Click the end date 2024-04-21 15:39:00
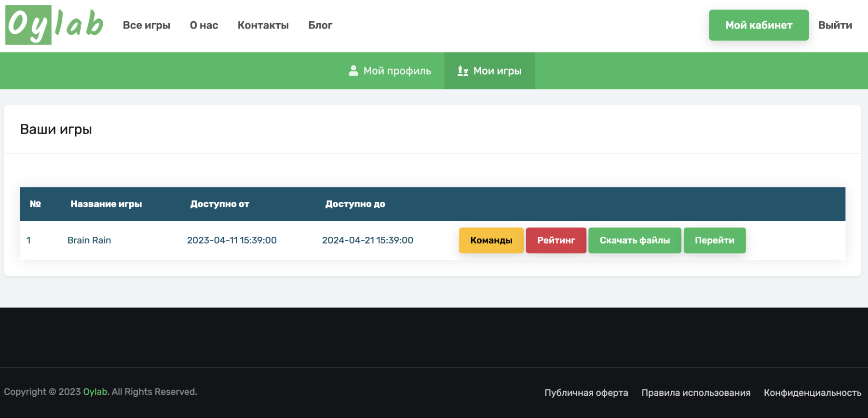Screen dimensions: 868x418 pyautogui.click(x=367, y=240)
